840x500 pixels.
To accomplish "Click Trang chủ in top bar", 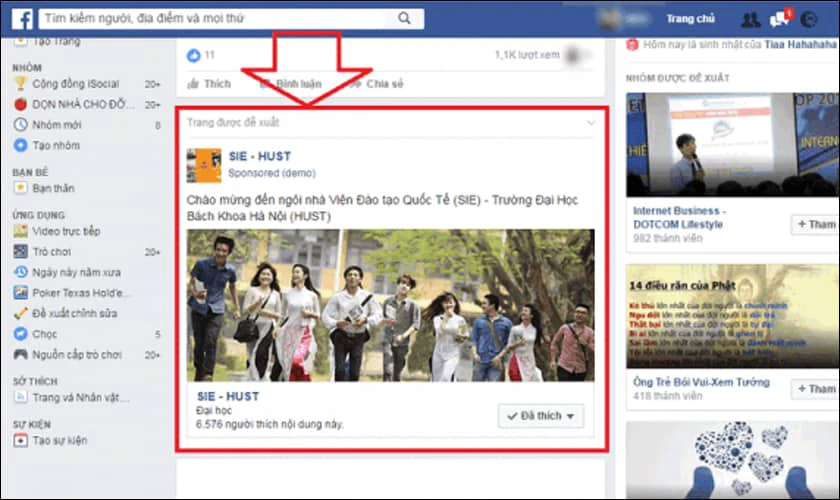I will [x=690, y=19].
